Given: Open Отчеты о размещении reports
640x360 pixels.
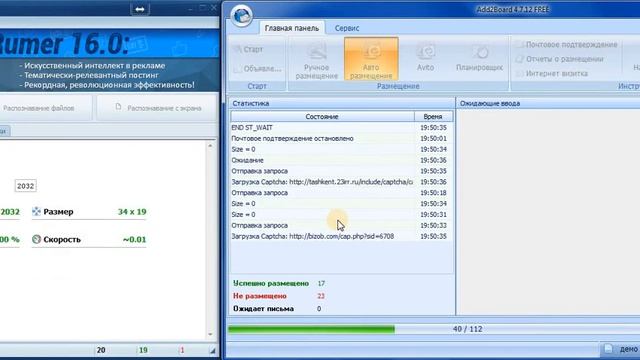Looking at the screenshot, I should (559, 59).
